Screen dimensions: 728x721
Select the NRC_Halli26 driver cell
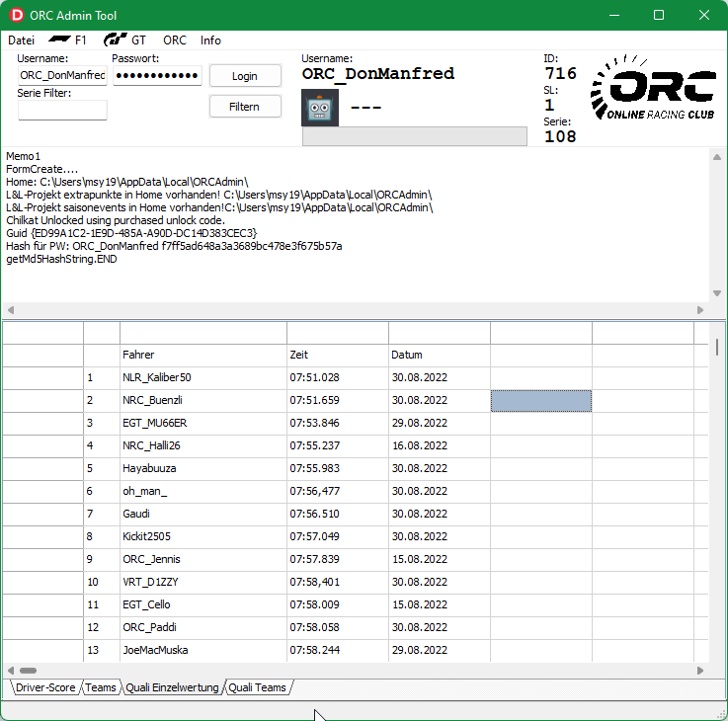click(202, 445)
